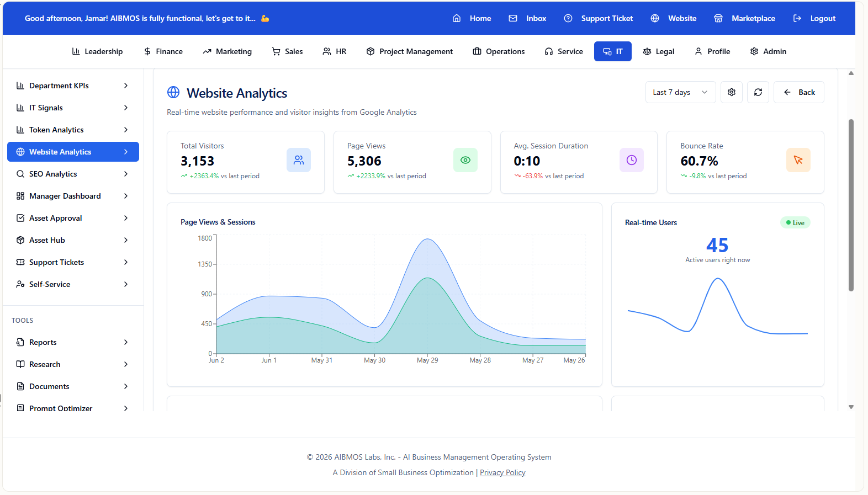This screenshot has height=495, width=868.
Task: Open the Privacy Policy link
Action: pos(502,472)
